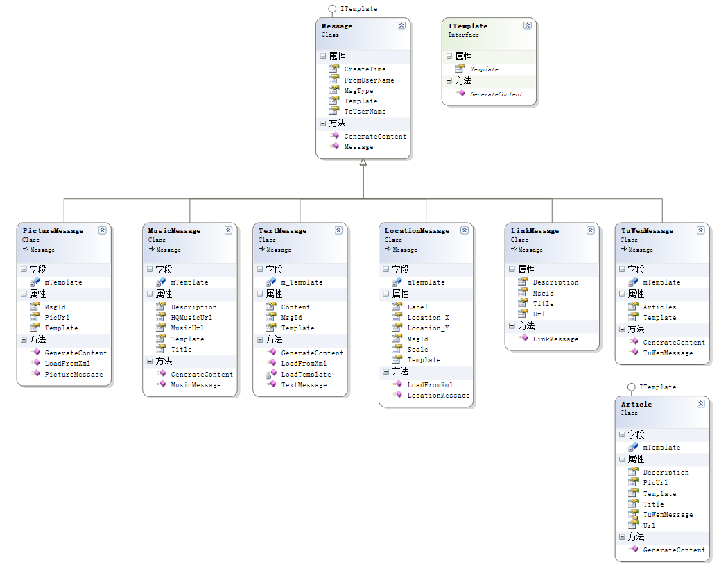Click PicUrl property icon in PictureMessage
Viewport: 728px width, 569px height.
point(35,317)
